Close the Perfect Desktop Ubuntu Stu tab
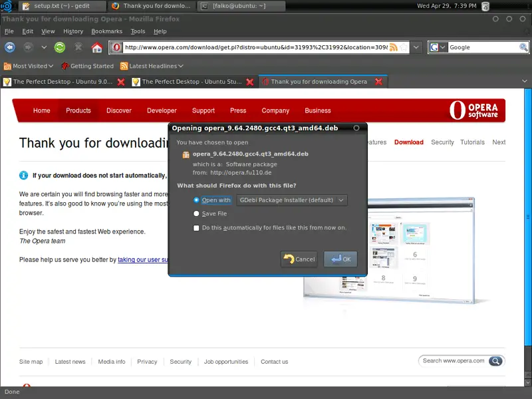This screenshot has width=532, height=399. [x=250, y=82]
